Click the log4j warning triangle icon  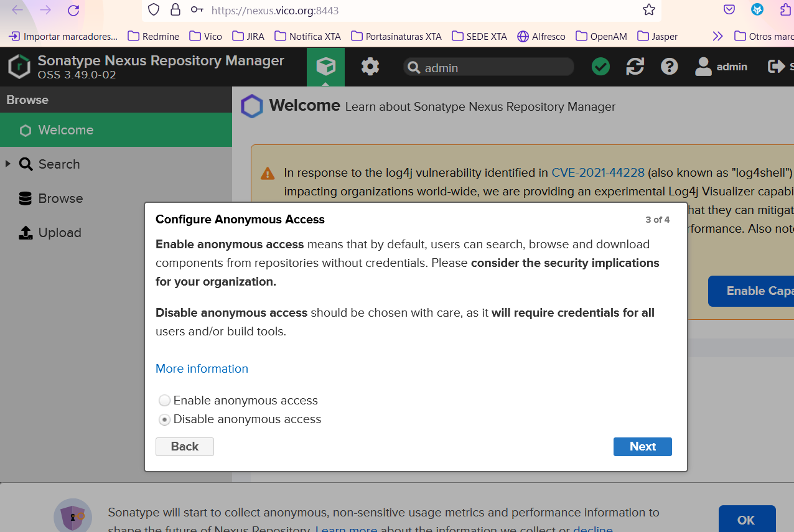268,174
